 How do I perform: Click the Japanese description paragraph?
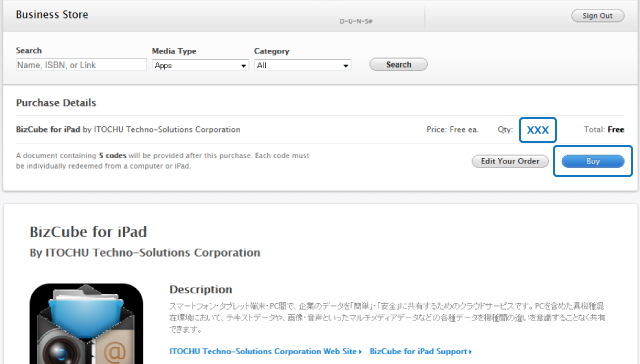click(x=387, y=317)
